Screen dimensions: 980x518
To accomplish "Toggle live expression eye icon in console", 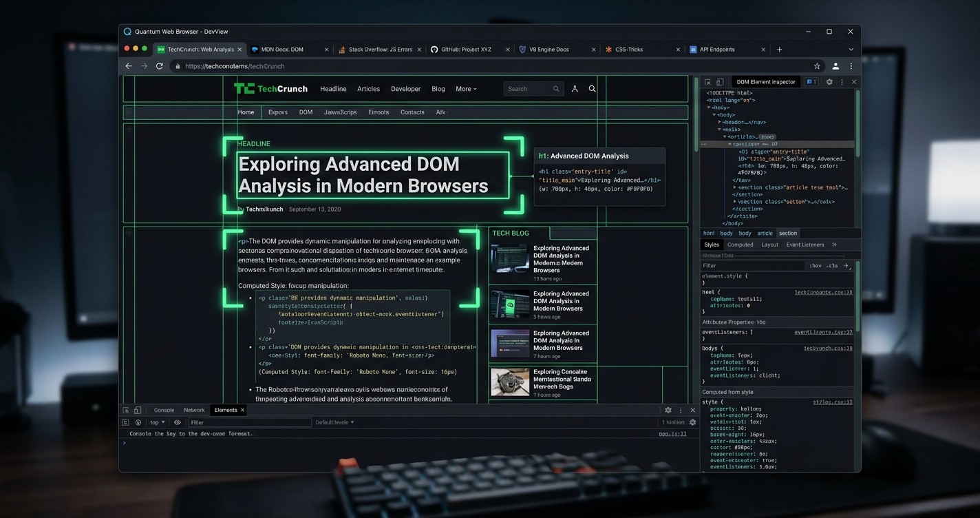I will tap(177, 422).
